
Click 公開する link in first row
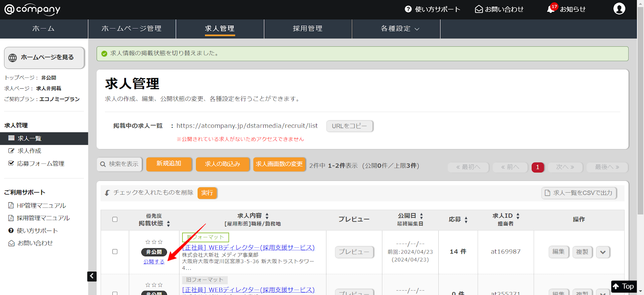pyautogui.click(x=154, y=262)
